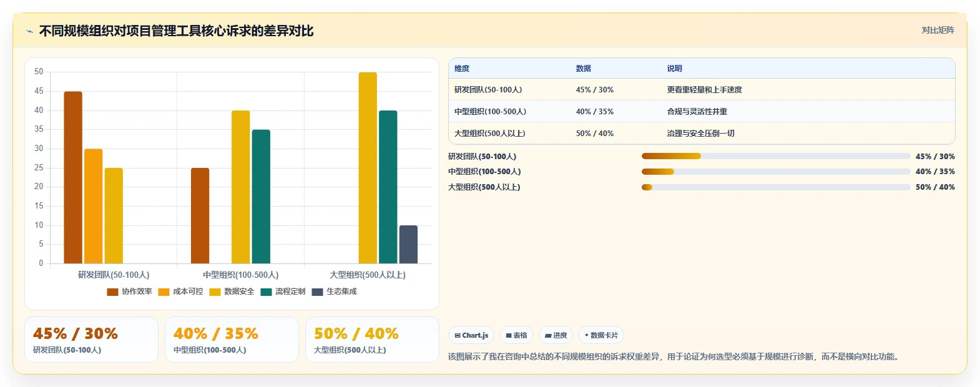Click the 研发团队(50-100人) chart axis label
980x387 pixels.
(114, 275)
